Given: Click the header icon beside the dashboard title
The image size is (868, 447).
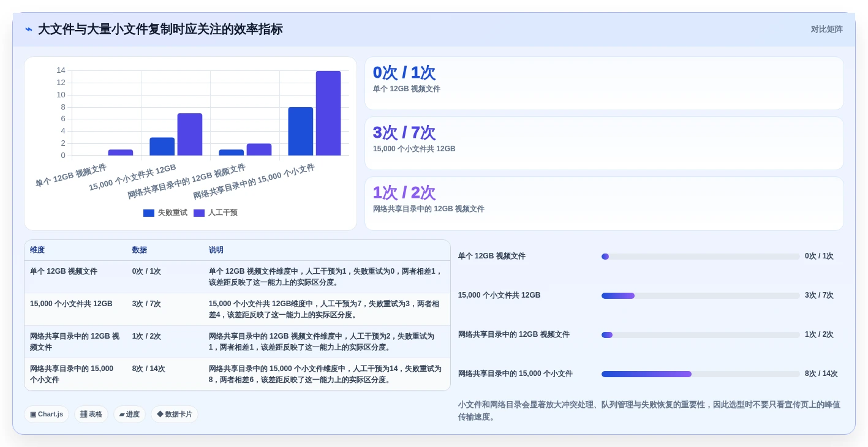Looking at the screenshot, I should click(29, 29).
